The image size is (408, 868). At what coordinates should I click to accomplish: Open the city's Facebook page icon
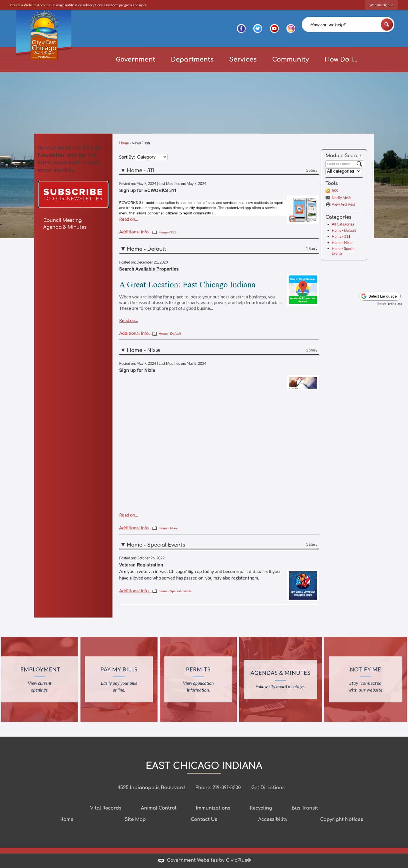click(241, 29)
